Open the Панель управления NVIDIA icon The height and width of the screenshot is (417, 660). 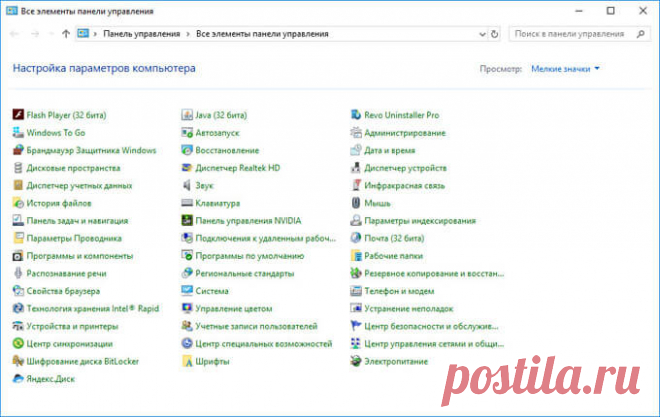pyautogui.click(x=187, y=220)
